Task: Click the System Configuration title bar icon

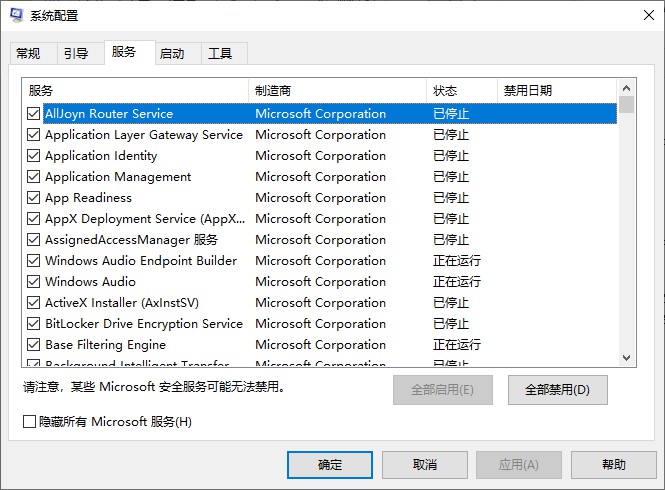Action: (17, 16)
